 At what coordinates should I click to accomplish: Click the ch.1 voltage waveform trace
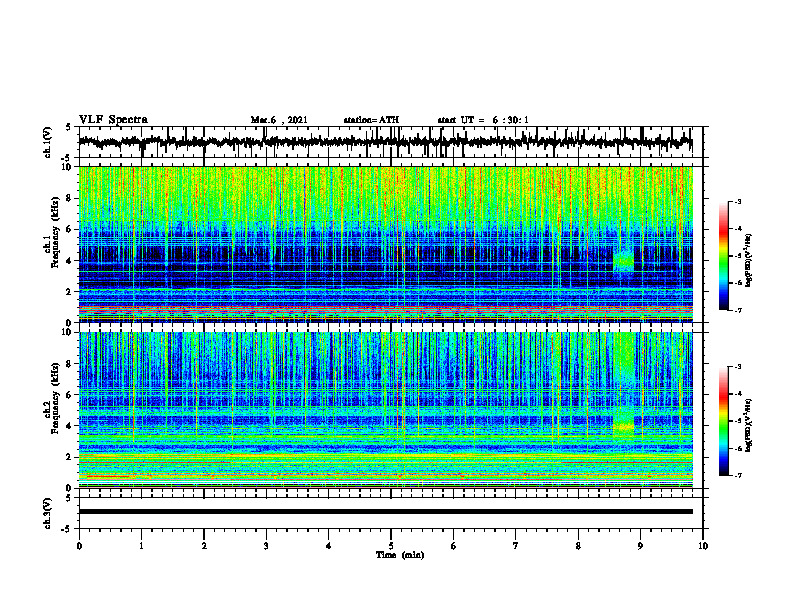(385, 142)
